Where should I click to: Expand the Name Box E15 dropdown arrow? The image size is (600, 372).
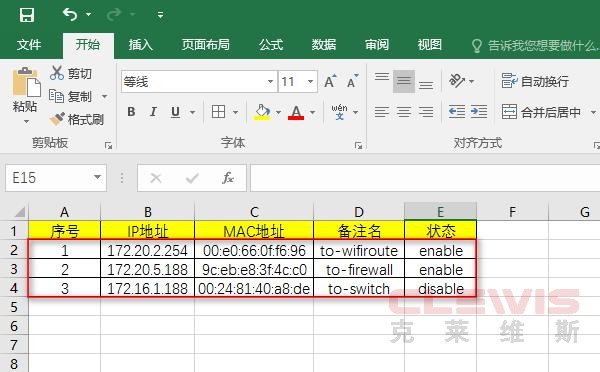97,177
